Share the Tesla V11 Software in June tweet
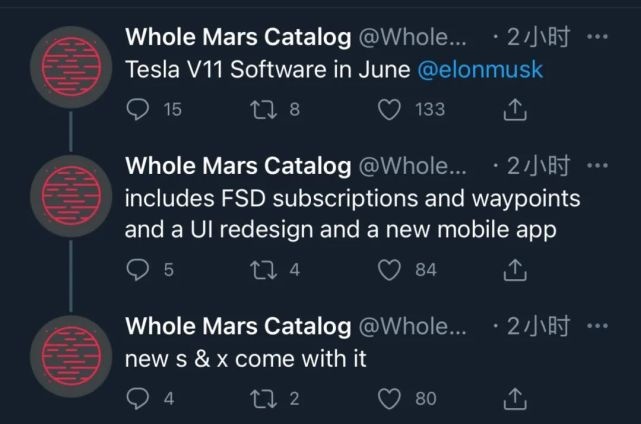The height and width of the screenshot is (424, 641). click(x=515, y=109)
